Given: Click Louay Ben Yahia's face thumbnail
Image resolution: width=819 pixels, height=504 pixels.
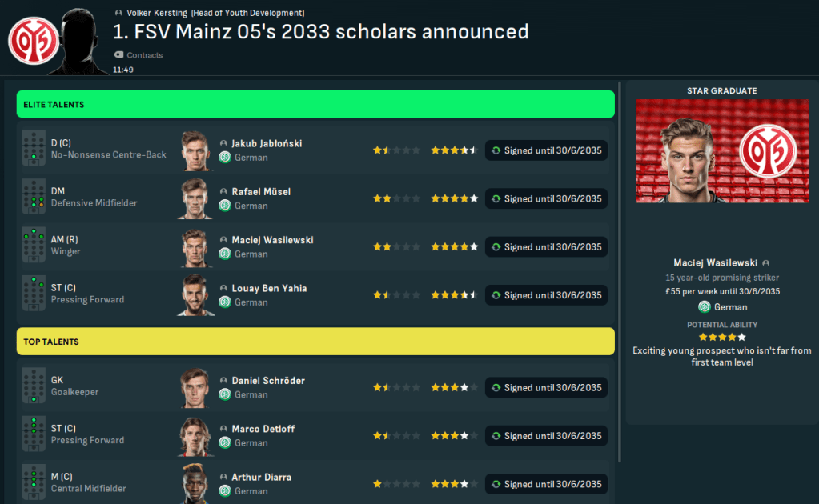Looking at the screenshot, I should pyautogui.click(x=195, y=294).
